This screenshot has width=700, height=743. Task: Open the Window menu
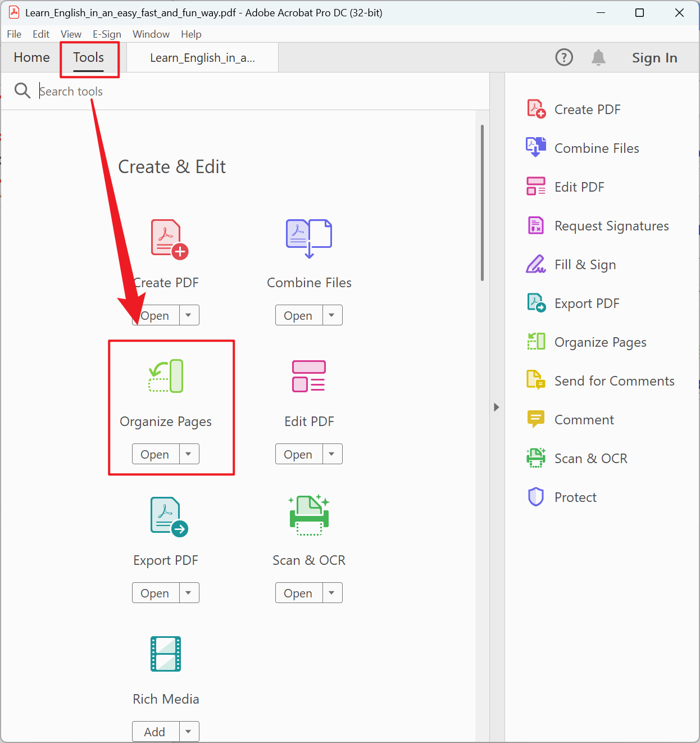(x=151, y=34)
